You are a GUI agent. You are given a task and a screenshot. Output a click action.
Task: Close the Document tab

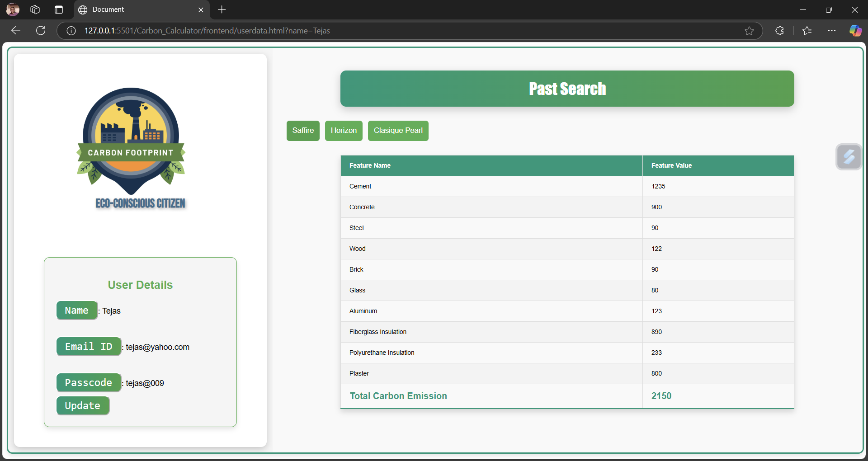point(201,10)
